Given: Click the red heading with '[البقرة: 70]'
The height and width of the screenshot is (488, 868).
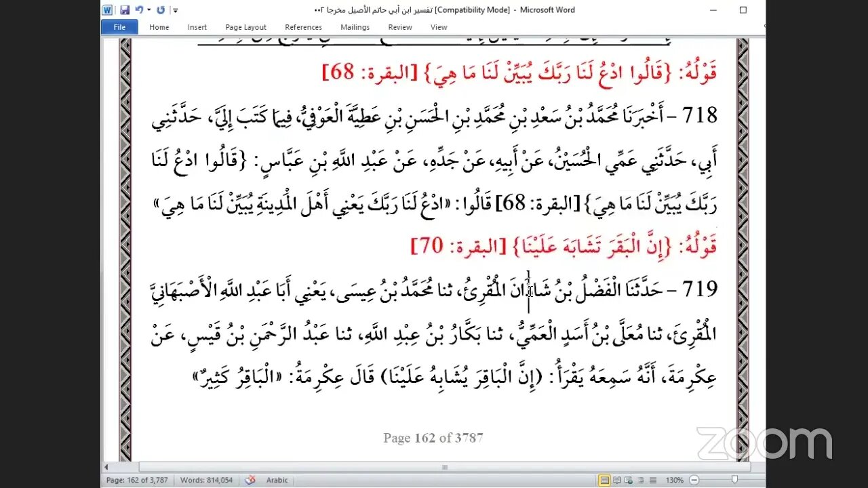Looking at the screenshot, I should click(564, 246).
